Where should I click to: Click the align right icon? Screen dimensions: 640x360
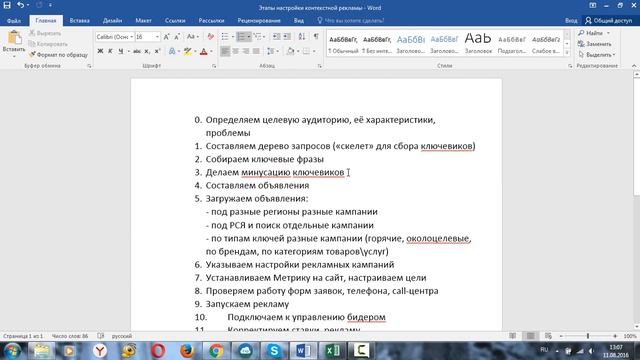point(246,51)
